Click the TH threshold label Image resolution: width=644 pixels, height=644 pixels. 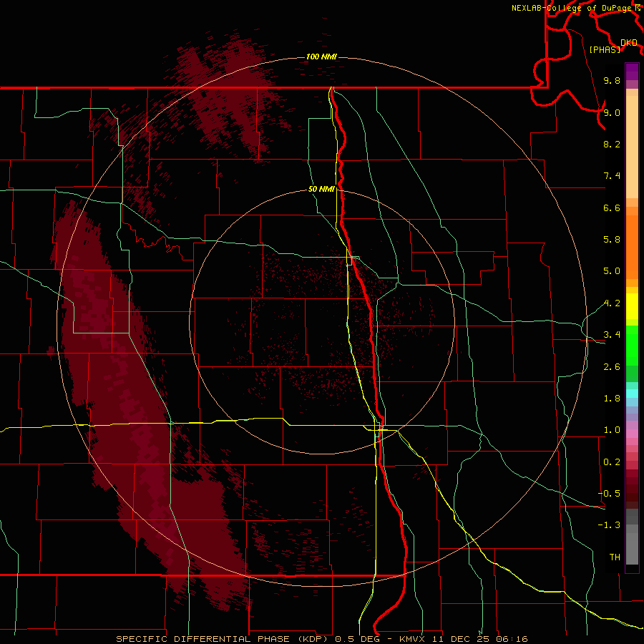(x=615, y=557)
